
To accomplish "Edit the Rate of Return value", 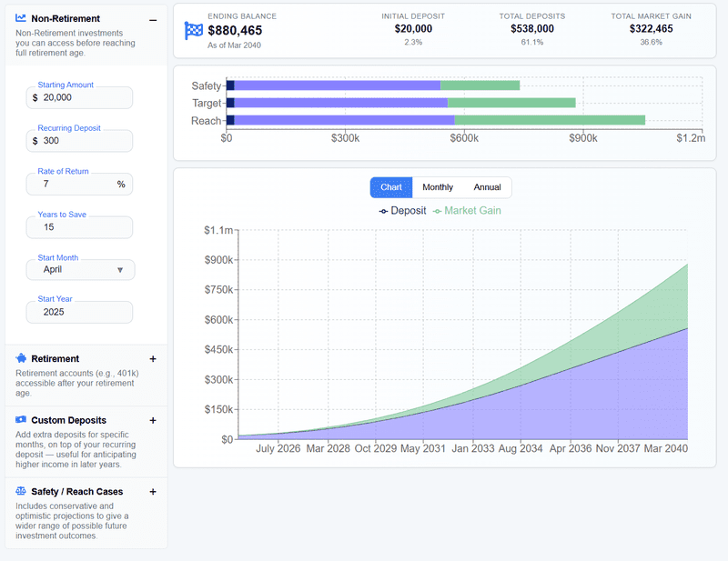I will pyautogui.click(x=79, y=183).
